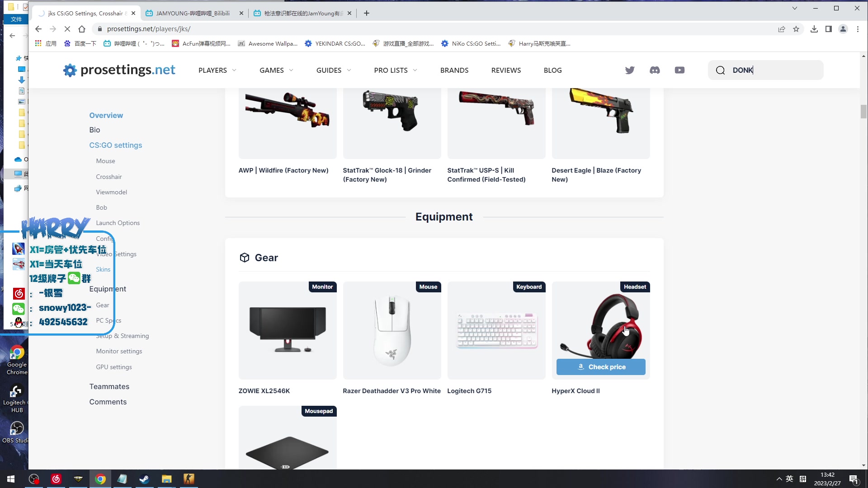The width and height of the screenshot is (868, 488).
Task: Expand the PLAYERS navigation dropdown
Action: [217, 70]
